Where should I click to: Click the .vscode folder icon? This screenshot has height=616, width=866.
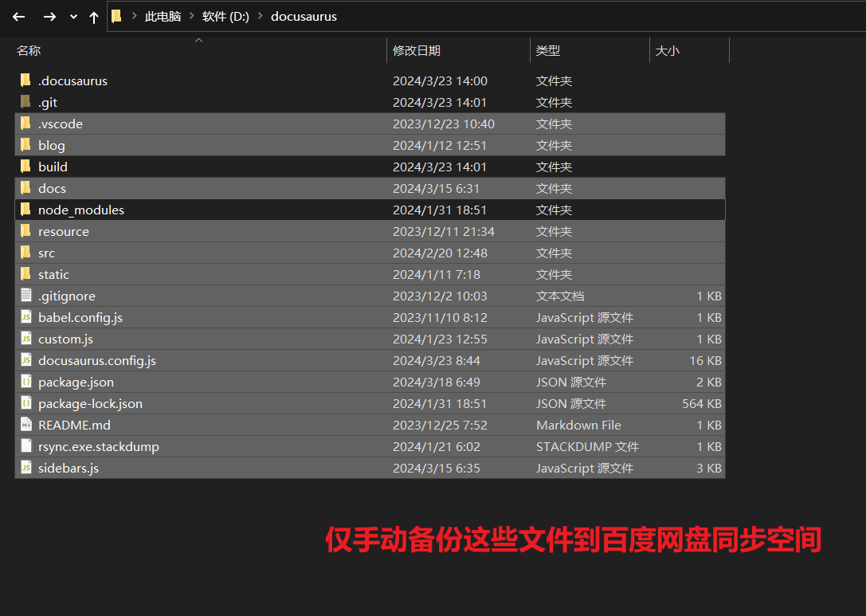25,124
